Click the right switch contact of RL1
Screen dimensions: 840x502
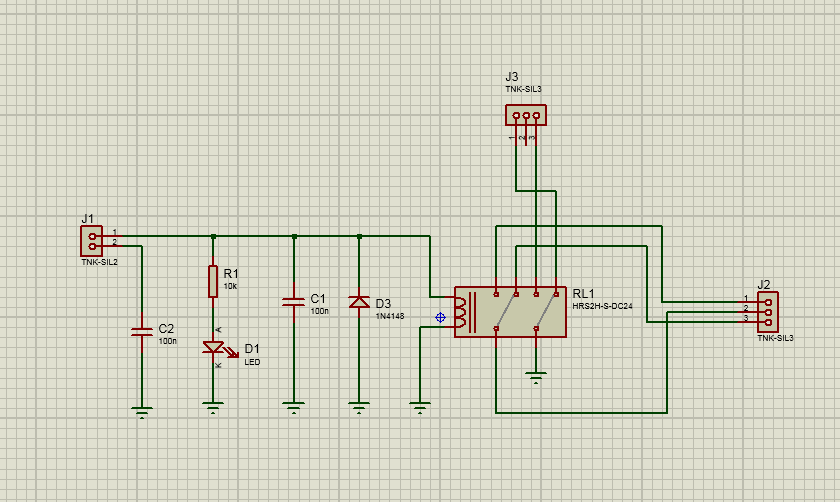point(546,311)
